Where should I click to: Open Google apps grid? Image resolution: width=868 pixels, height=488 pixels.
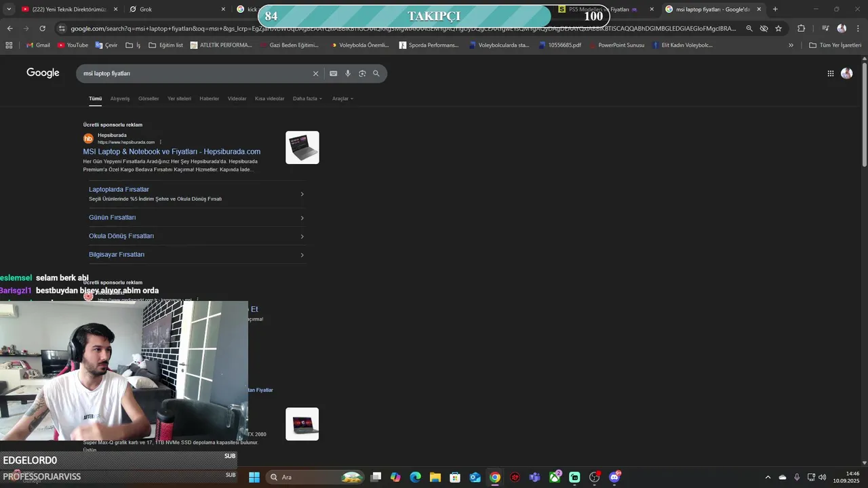pos(831,73)
